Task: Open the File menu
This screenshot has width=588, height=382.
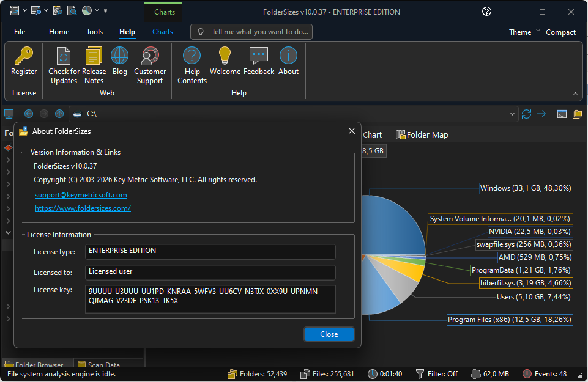Action: pos(20,32)
